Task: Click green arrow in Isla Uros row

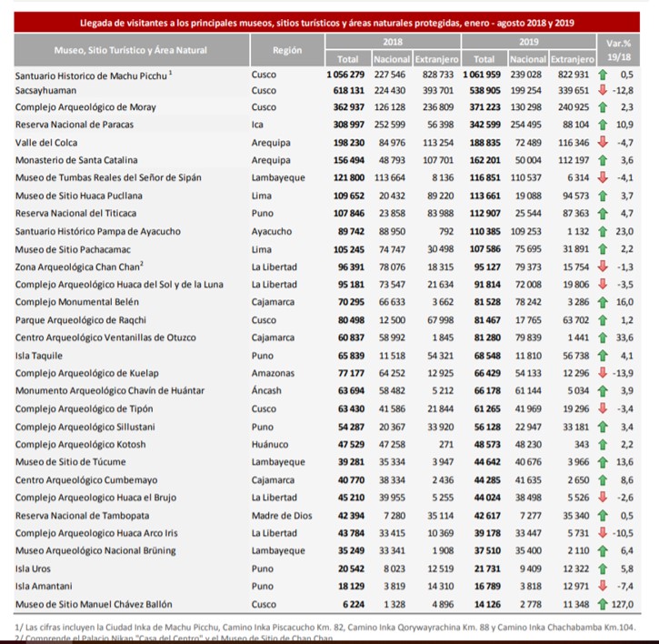Action: tap(603, 569)
